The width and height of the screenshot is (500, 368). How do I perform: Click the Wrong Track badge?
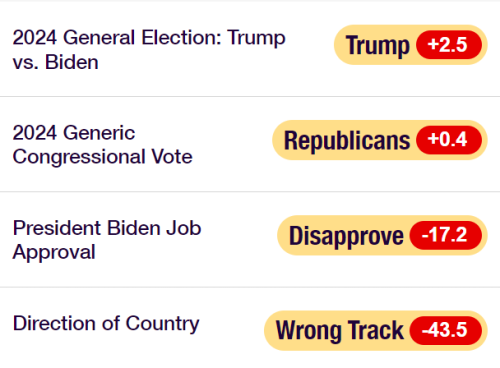(376, 331)
